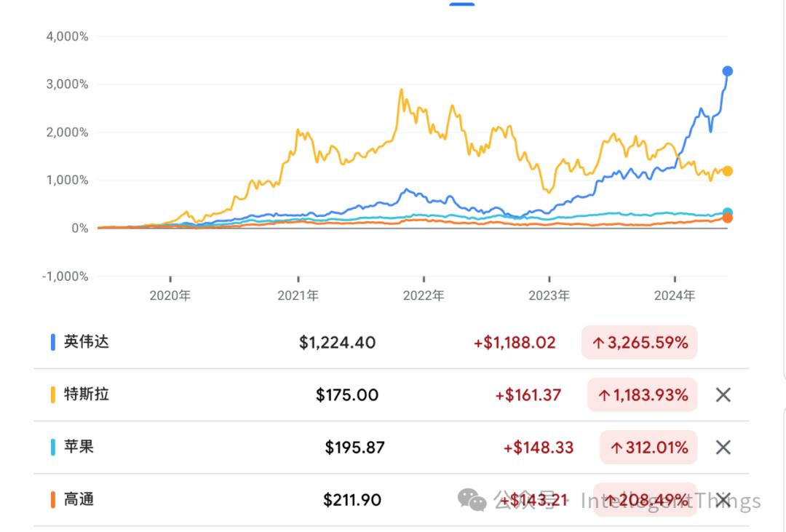Click the blue Nvidia endpoint dot on chart
The width and height of the screenshot is (786, 532).
point(727,71)
